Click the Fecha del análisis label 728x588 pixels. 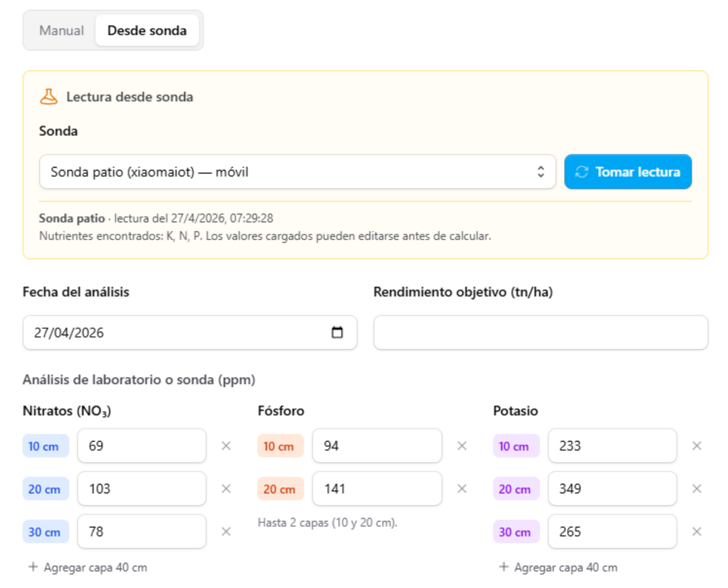click(76, 292)
